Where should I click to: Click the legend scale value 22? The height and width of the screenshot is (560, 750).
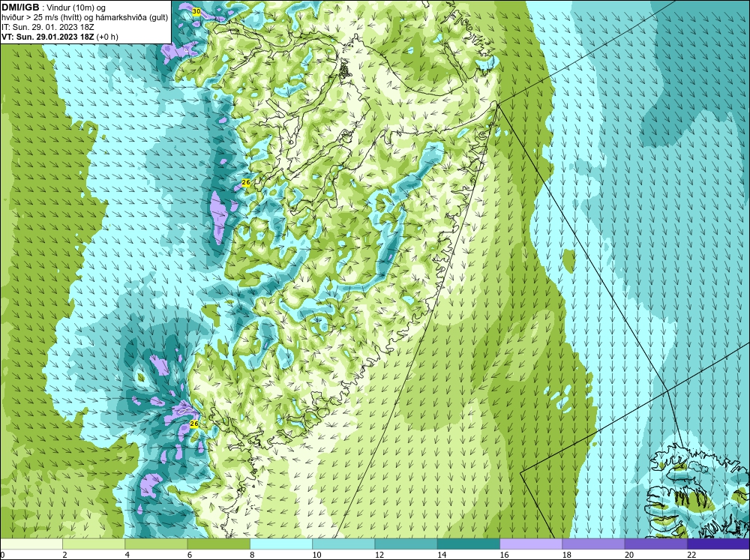(691, 555)
